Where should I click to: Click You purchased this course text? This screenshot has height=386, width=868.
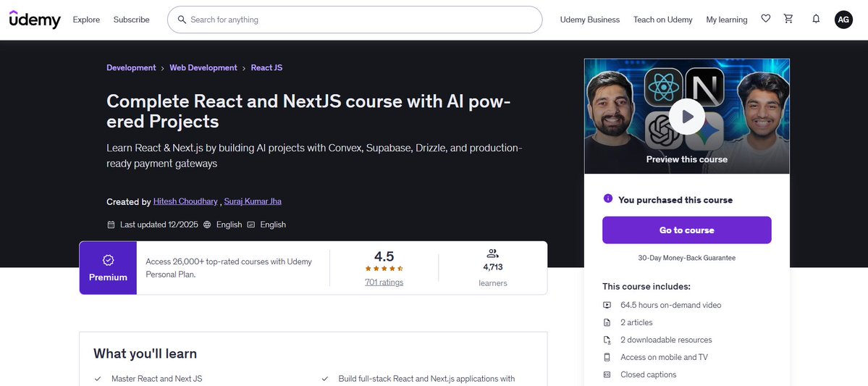(675, 200)
